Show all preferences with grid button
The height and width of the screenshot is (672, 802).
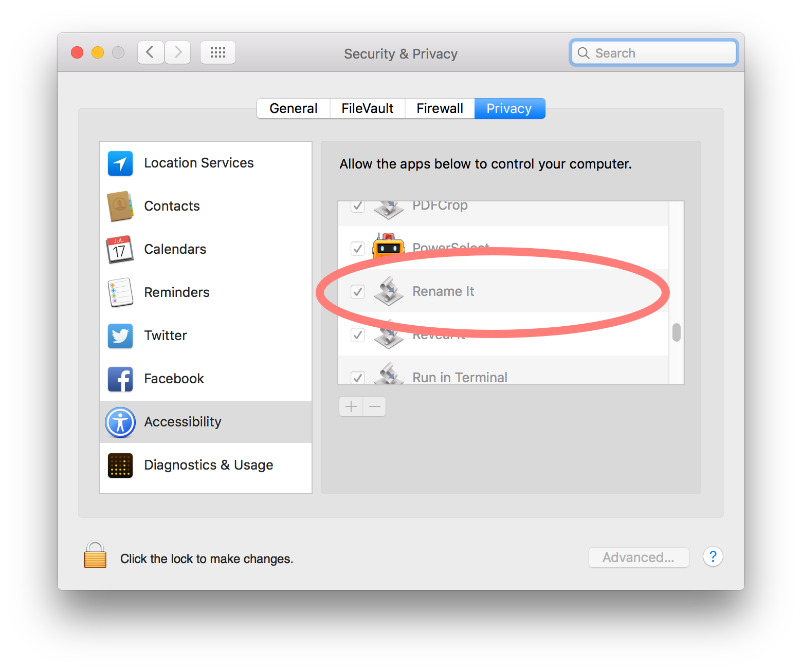click(218, 52)
